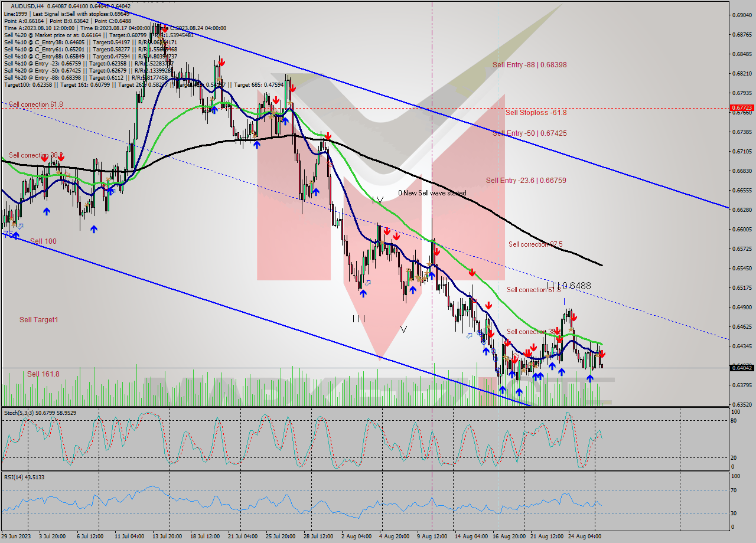Click the 'Stoch(5,3,3) 50.6799 58.9529' indicator label
Screen dimensions: 756x543
[x=40, y=413]
